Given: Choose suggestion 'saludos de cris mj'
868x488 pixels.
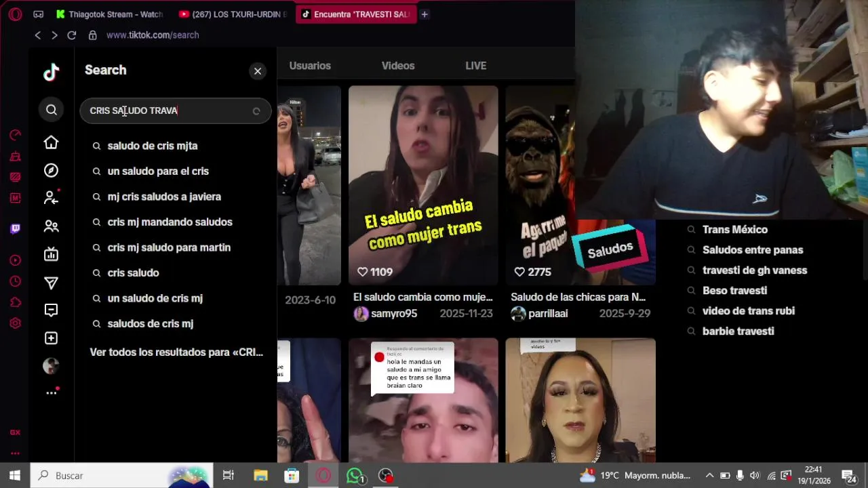Looking at the screenshot, I should coord(150,324).
